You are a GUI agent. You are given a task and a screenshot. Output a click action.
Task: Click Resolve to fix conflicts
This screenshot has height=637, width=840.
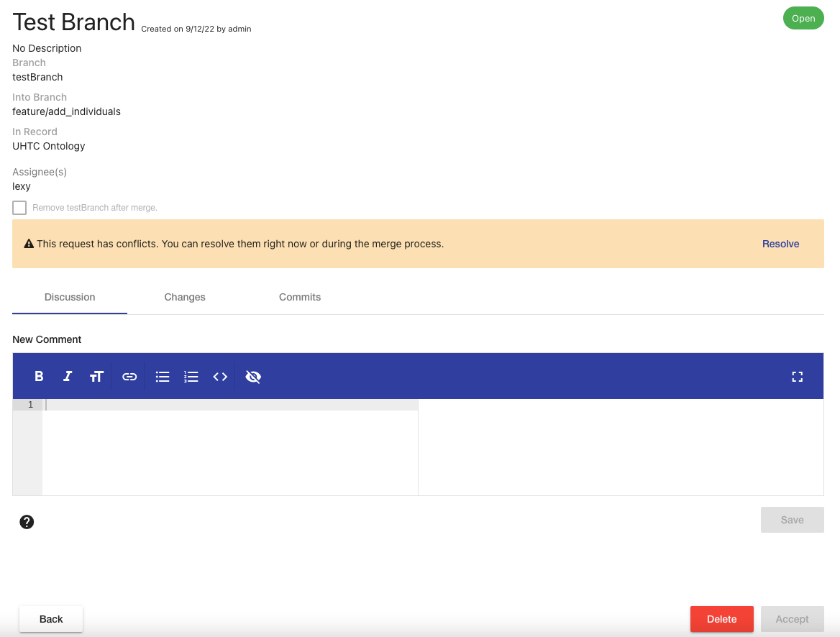780,244
